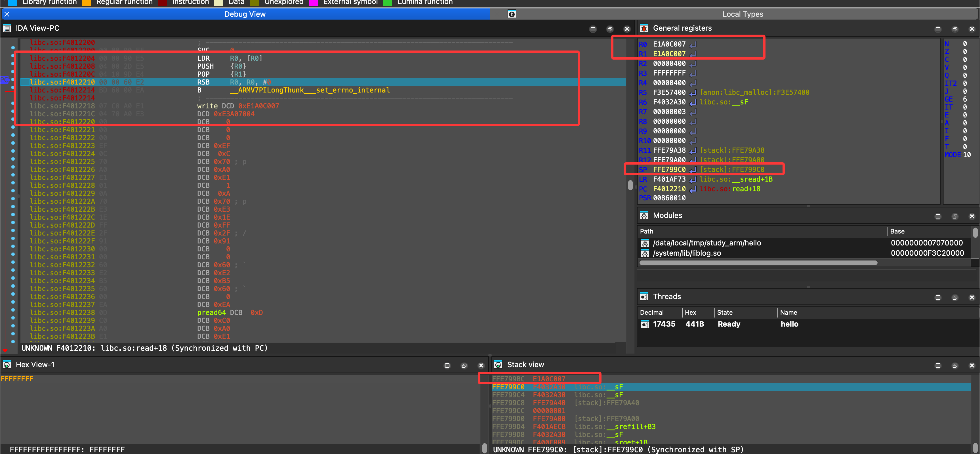The image size is (980, 454).
Task: Click the General registers bug icon
Action: 644,28
